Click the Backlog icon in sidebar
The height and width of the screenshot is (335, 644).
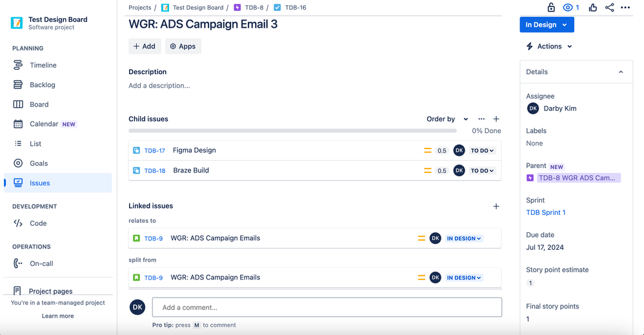coord(18,85)
